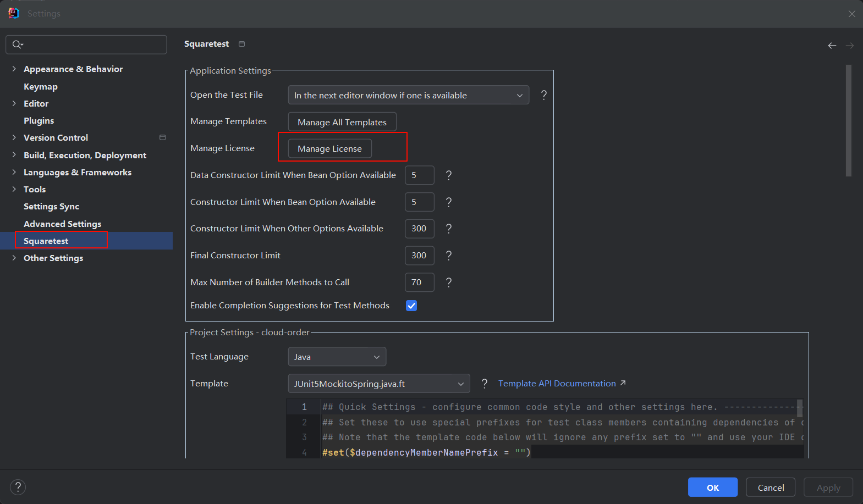Select Squaretest in the settings tree
This screenshot has width=863, height=504.
(x=46, y=241)
